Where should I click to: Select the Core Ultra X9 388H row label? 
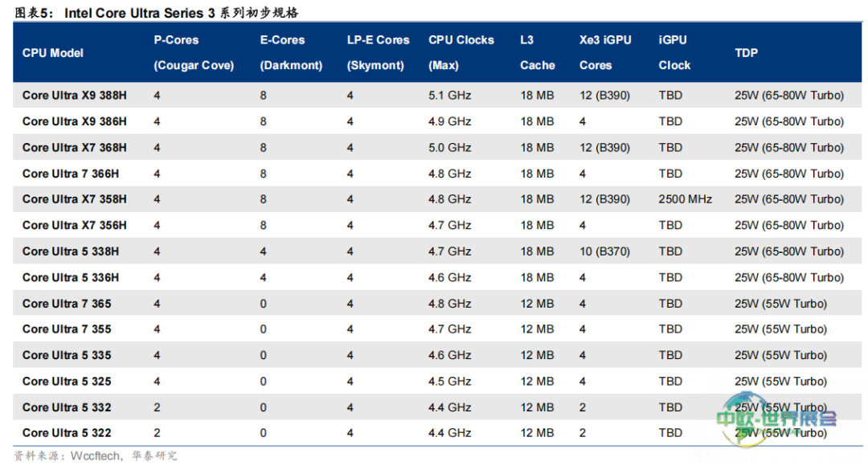[75, 96]
